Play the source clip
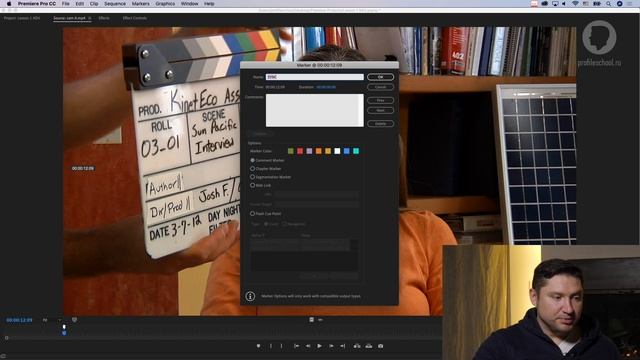640x360 pixels. click(x=319, y=346)
